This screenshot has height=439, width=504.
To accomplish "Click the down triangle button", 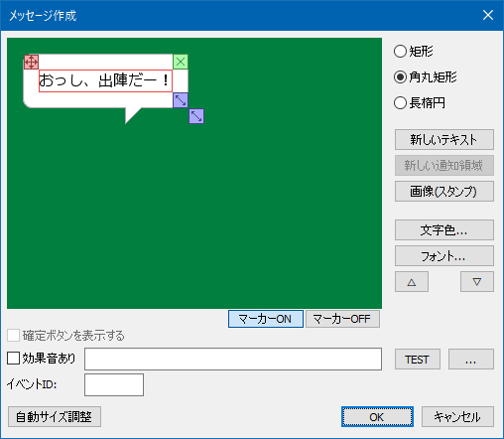I will tap(477, 282).
